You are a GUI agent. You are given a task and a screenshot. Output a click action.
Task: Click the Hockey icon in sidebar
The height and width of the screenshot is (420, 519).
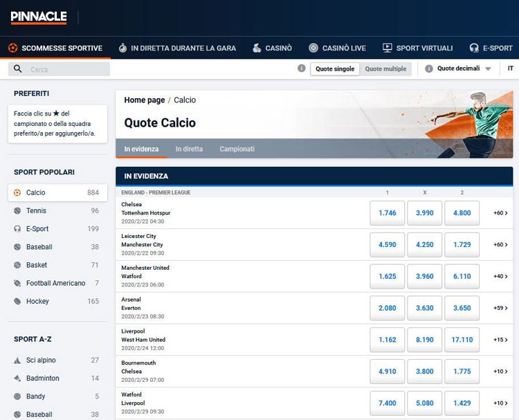(x=17, y=301)
